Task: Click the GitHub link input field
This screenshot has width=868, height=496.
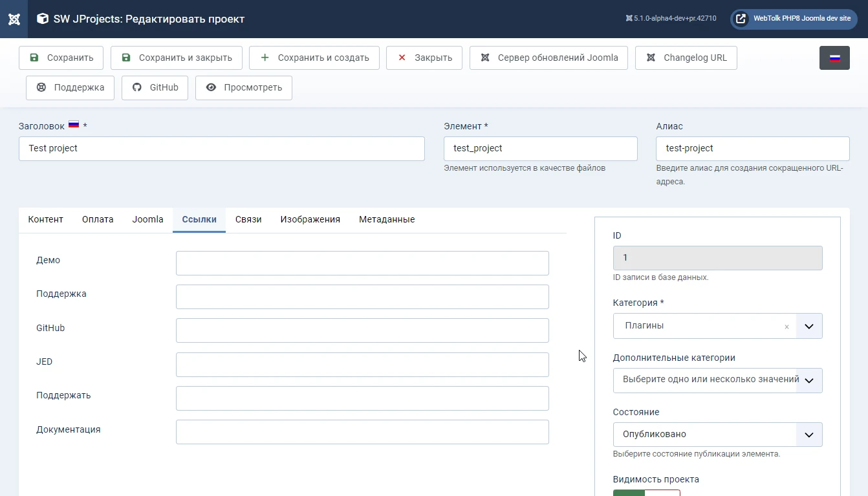Action: point(362,330)
